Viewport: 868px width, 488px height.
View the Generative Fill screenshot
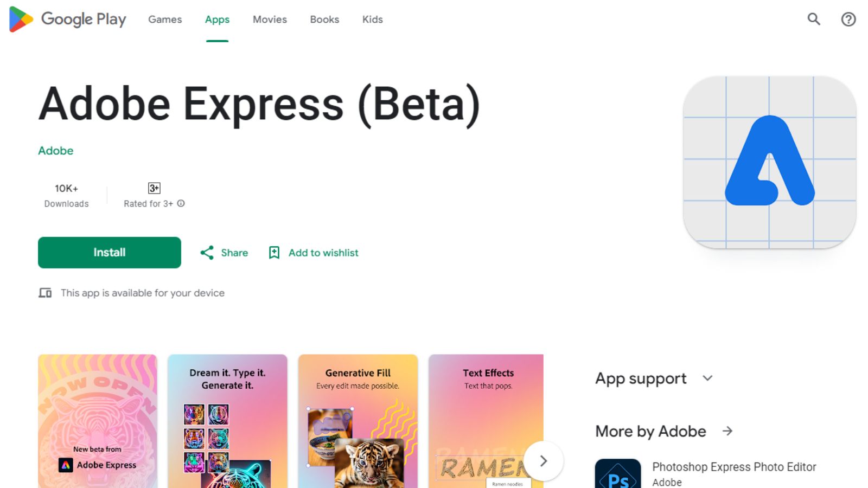click(358, 421)
